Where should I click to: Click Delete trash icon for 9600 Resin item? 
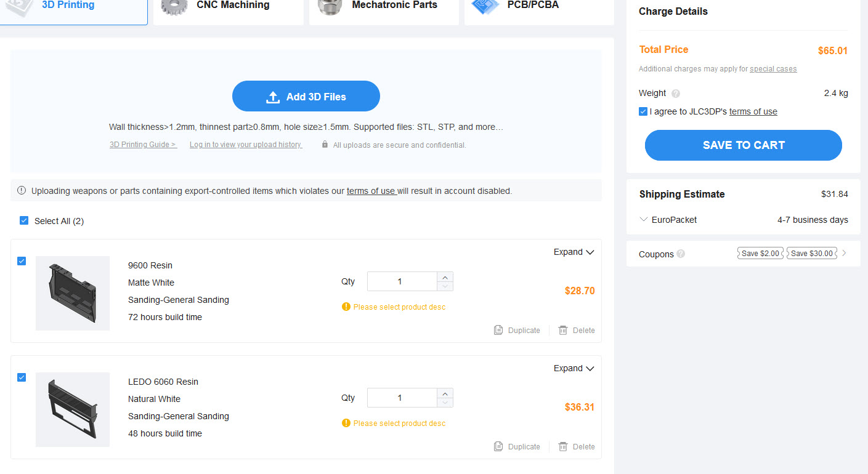point(563,331)
